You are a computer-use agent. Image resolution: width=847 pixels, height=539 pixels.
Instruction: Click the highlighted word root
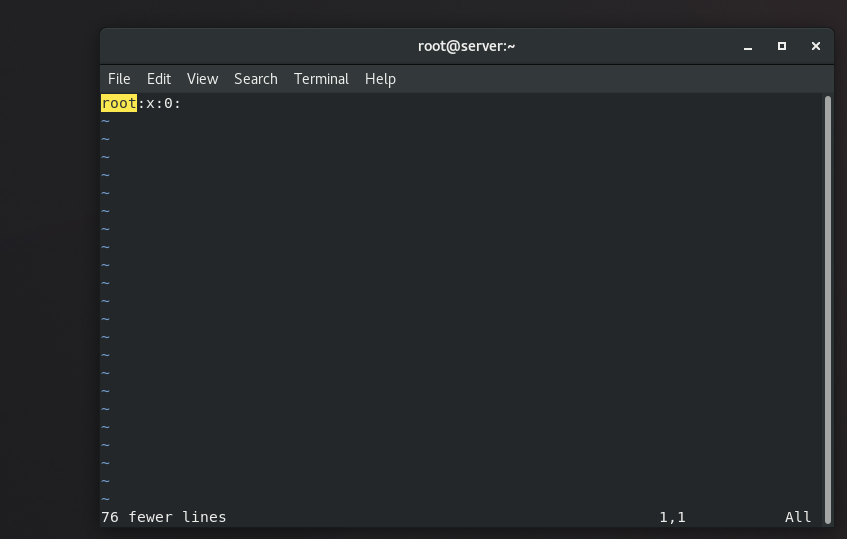click(x=119, y=103)
